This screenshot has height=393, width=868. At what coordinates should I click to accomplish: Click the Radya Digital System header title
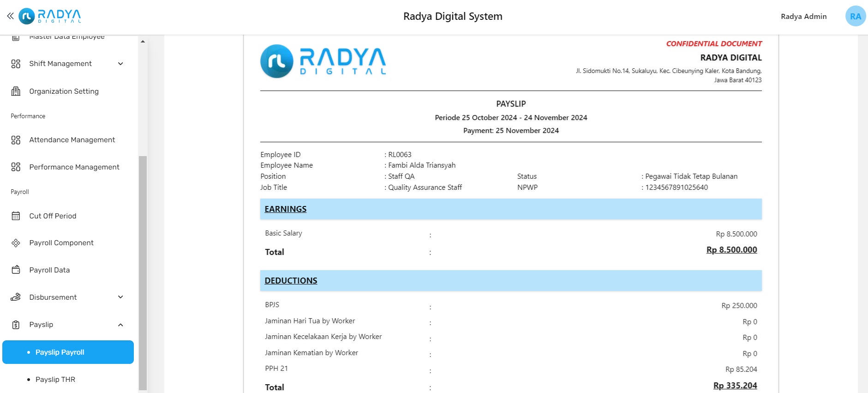pos(453,17)
